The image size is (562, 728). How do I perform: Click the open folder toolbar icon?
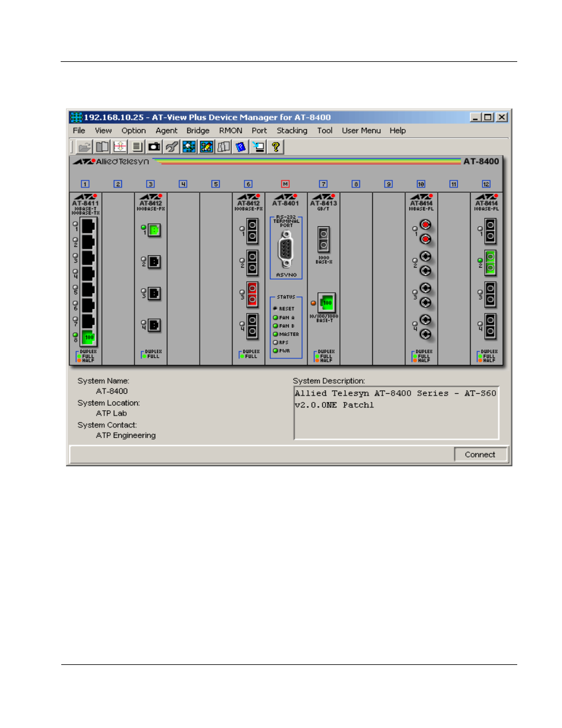tap(85, 147)
